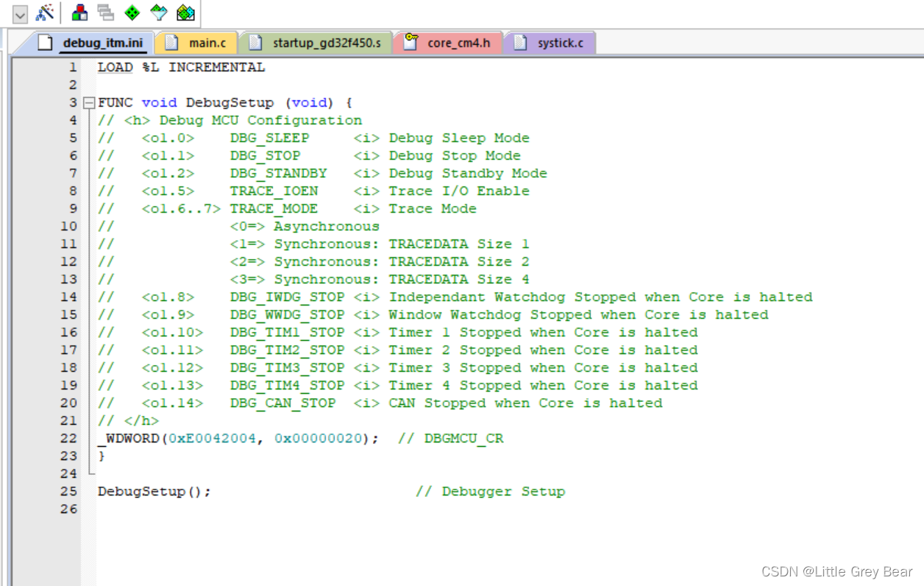Viewport: 924px width, 586px height.
Task: Click the TRACE_MODE comment line
Action: [x=287, y=208]
